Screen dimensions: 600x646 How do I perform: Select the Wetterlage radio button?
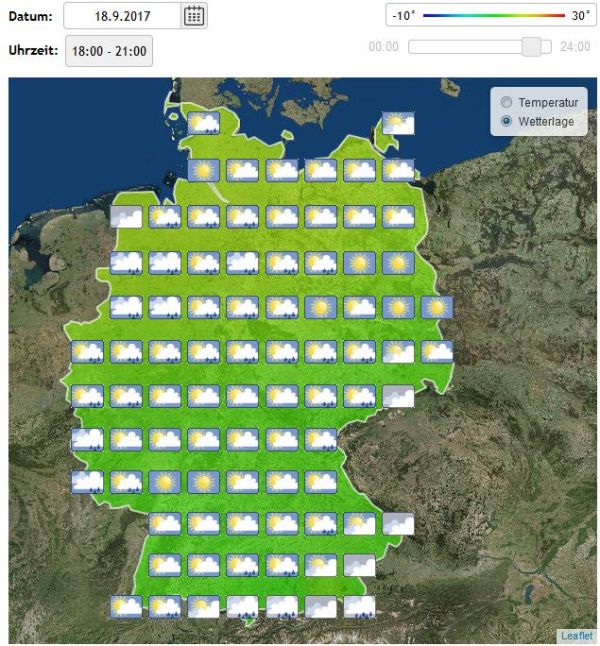click(506, 120)
